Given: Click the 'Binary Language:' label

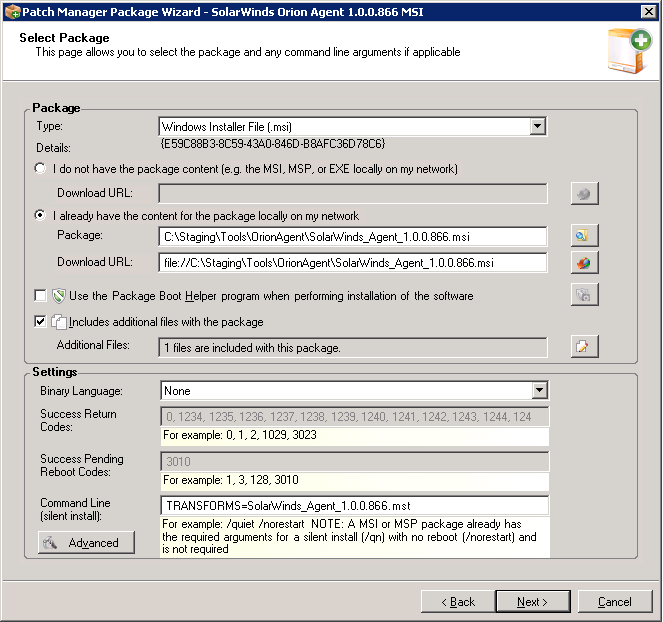Looking at the screenshot, I should point(81,391).
